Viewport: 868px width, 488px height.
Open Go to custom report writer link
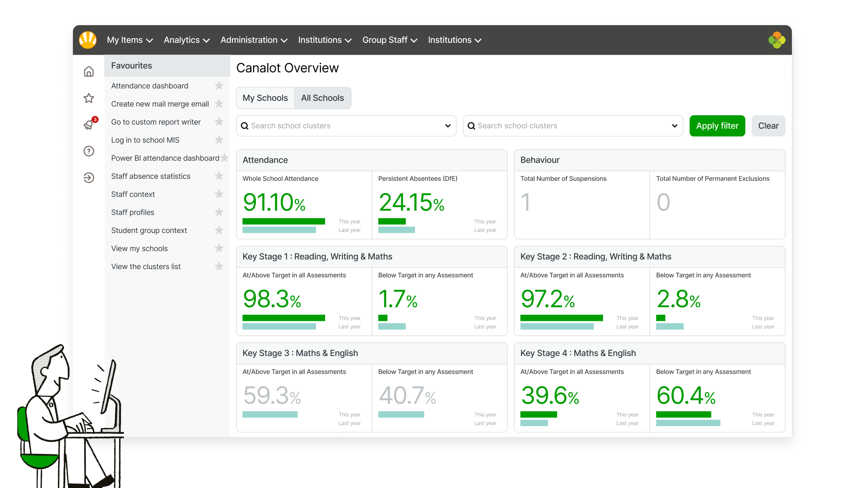156,122
